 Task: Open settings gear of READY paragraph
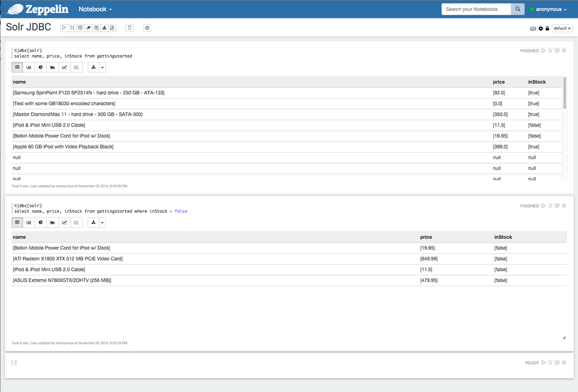pos(564,363)
